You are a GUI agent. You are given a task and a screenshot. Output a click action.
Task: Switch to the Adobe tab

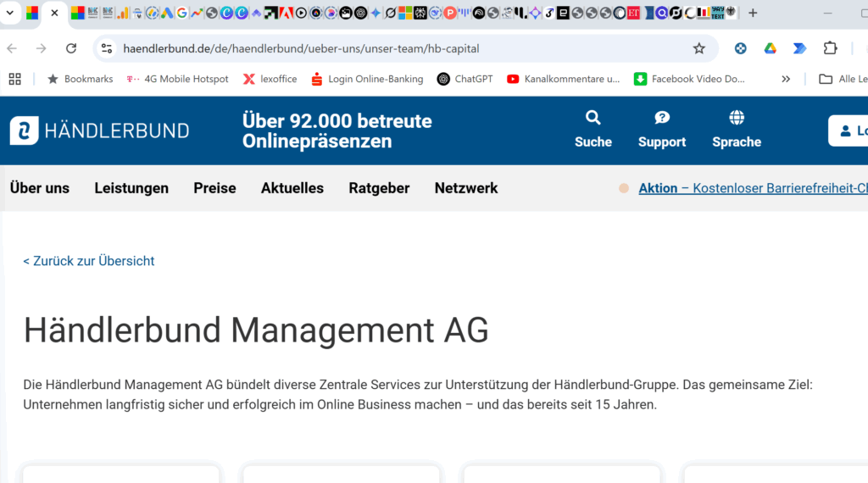pos(287,13)
